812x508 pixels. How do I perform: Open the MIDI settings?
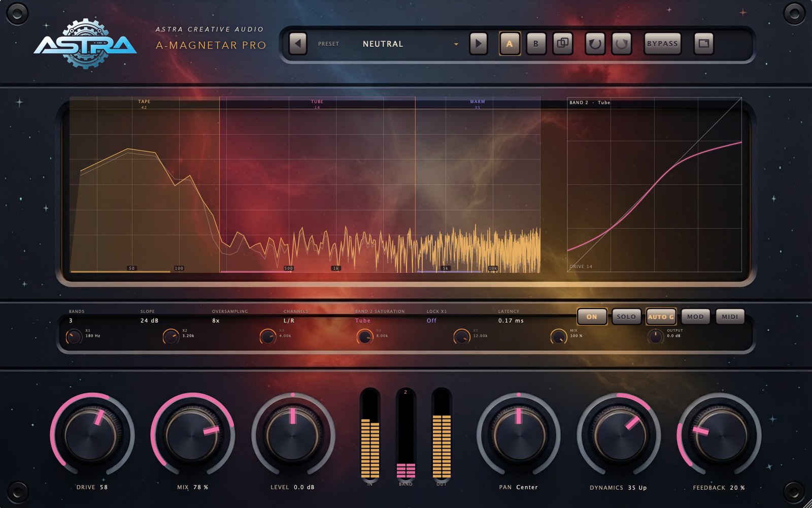coord(730,316)
